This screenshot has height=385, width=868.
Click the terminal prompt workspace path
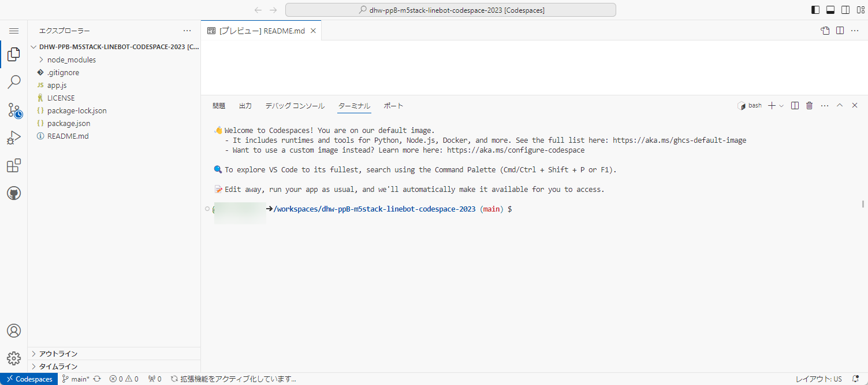tap(374, 209)
